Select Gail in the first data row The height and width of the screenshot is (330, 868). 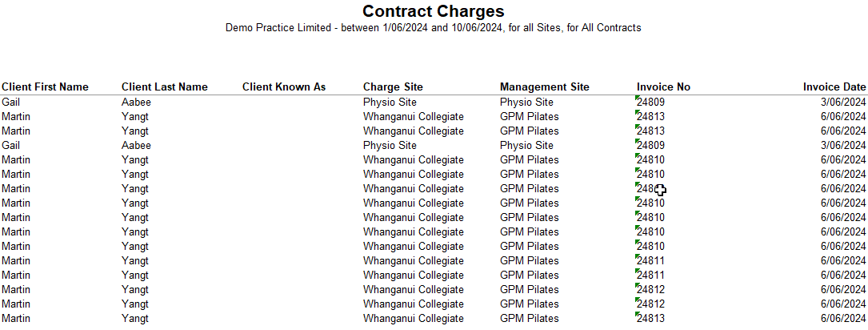point(11,102)
